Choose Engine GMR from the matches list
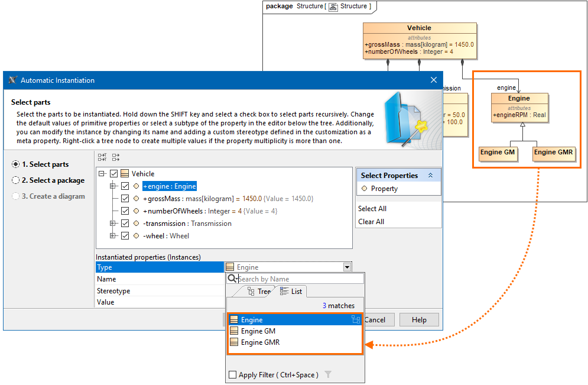This screenshot has height=385, width=588. click(x=295, y=342)
